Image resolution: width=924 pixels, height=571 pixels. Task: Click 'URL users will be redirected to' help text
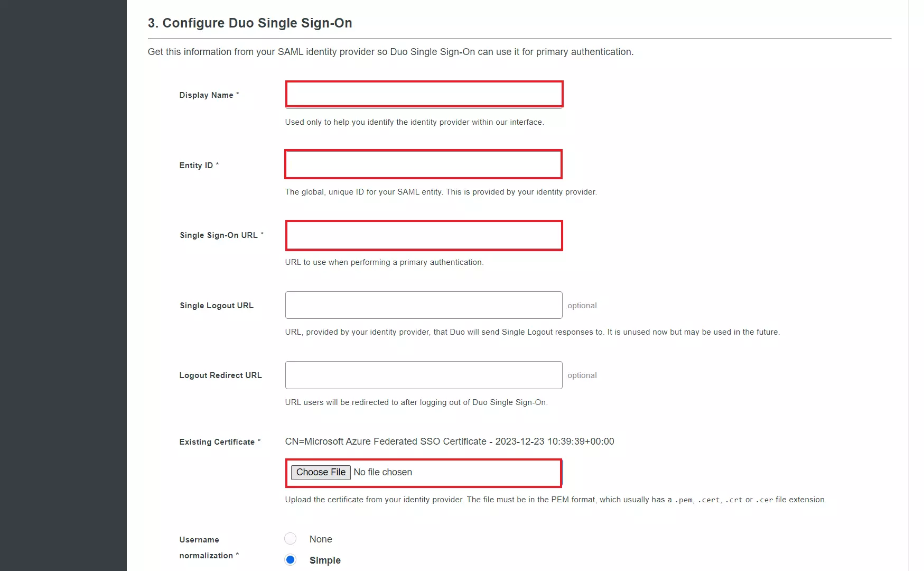click(x=416, y=402)
